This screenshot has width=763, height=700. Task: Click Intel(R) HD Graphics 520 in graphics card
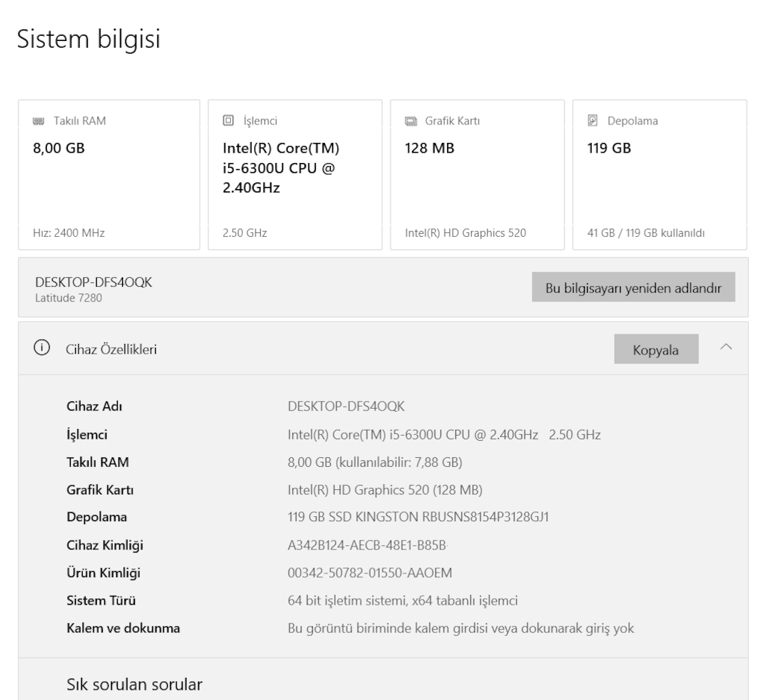(x=465, y=233)
